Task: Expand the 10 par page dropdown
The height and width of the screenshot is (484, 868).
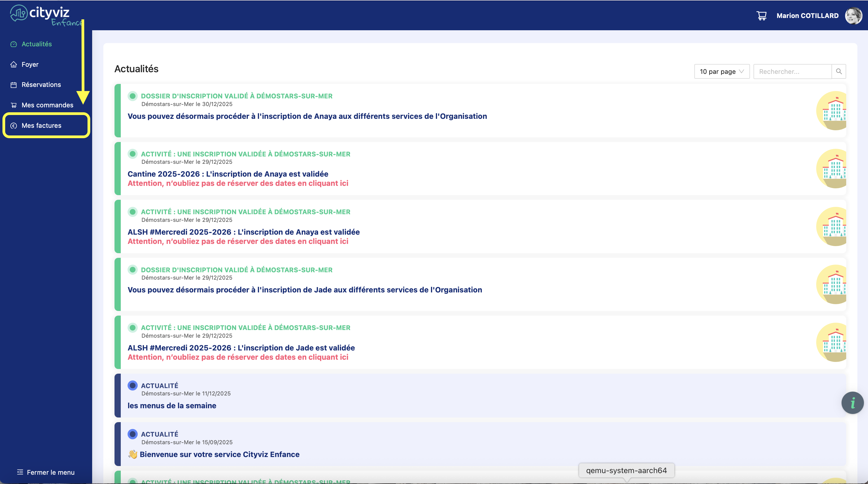Action: pos(721,71)
